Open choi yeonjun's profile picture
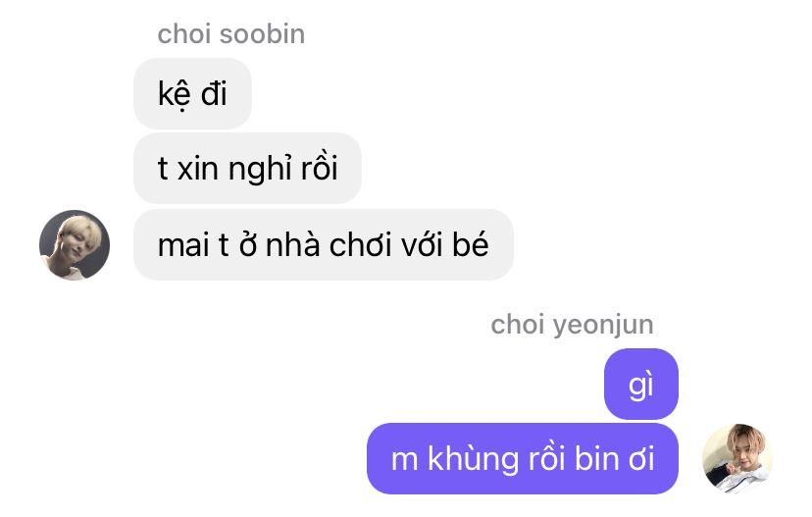812x517 pixels. point(736,458)
